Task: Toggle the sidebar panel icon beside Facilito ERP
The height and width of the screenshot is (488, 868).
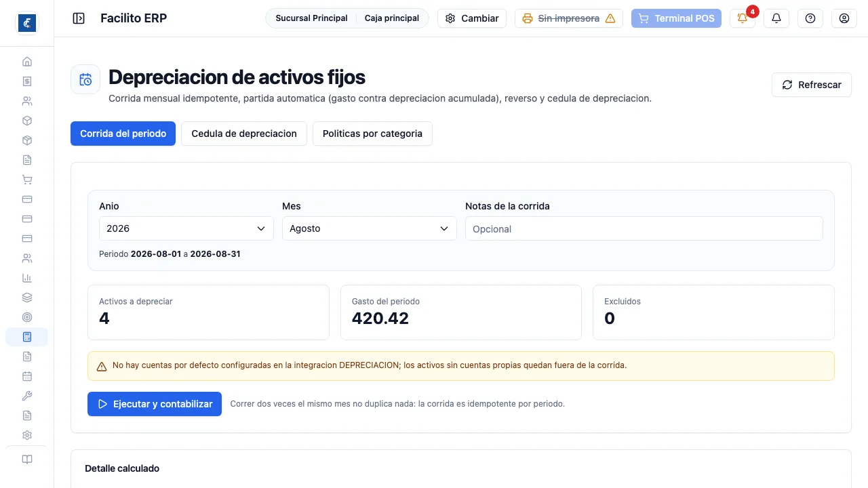Action: coord(79,18)
